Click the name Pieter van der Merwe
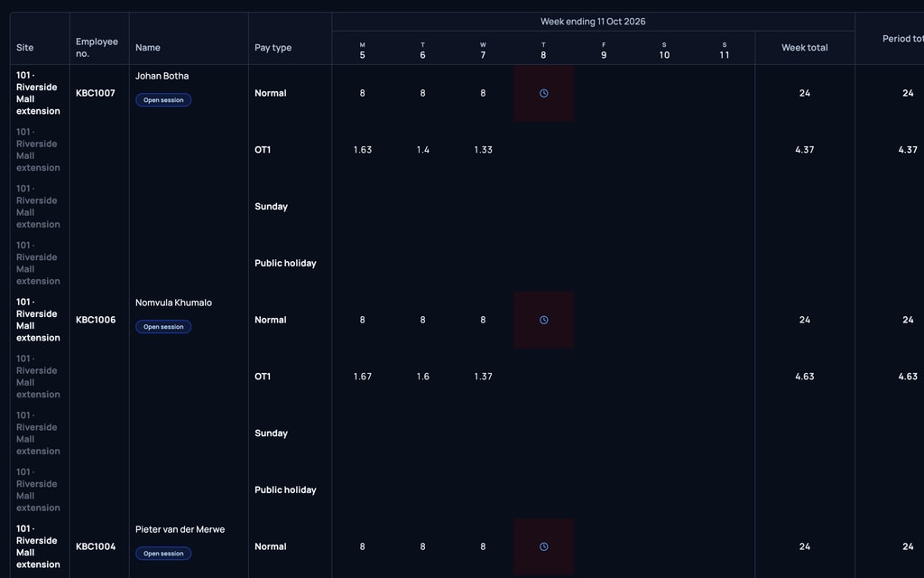This screenshot has height=578, width=924. point(180,529)
